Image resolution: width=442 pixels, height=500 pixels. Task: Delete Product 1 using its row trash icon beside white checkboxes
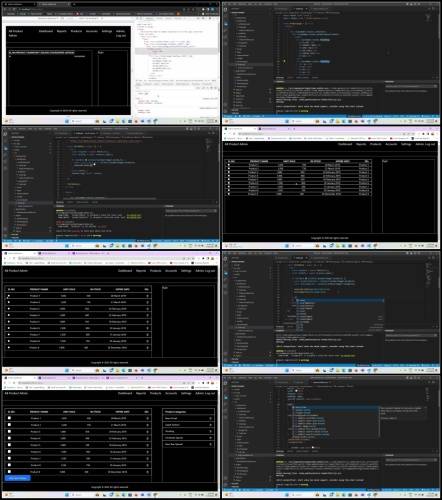click(147, 418)
